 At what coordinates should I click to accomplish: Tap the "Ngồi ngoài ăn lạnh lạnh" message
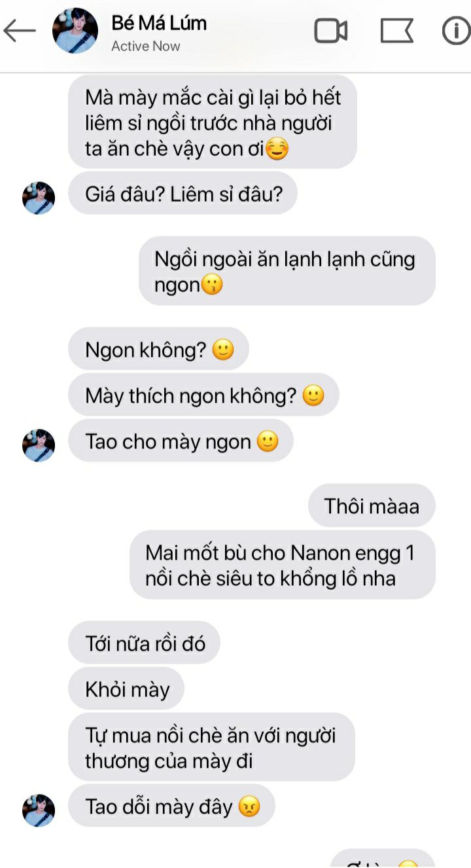(x=287, y=271)
